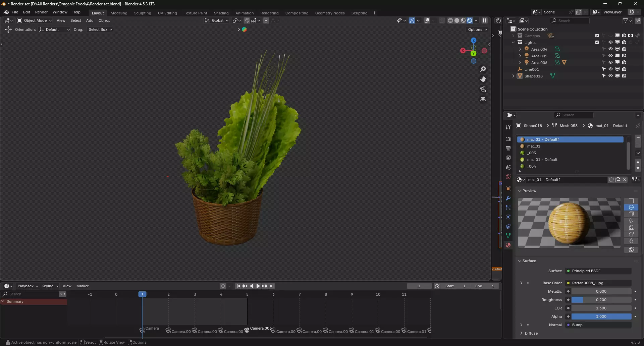
Task: Select material preview viewport shading
Action: [x=463, y=20]
